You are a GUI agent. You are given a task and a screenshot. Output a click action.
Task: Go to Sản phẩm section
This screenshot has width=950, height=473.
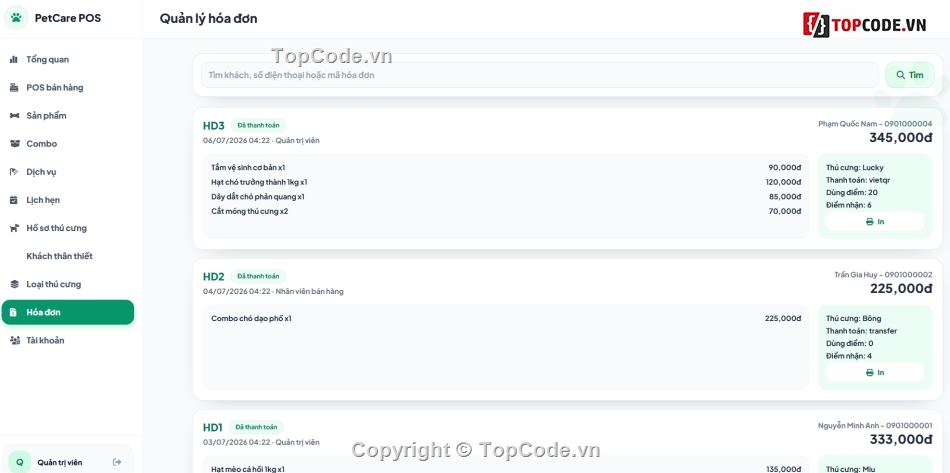coord(67,116)
